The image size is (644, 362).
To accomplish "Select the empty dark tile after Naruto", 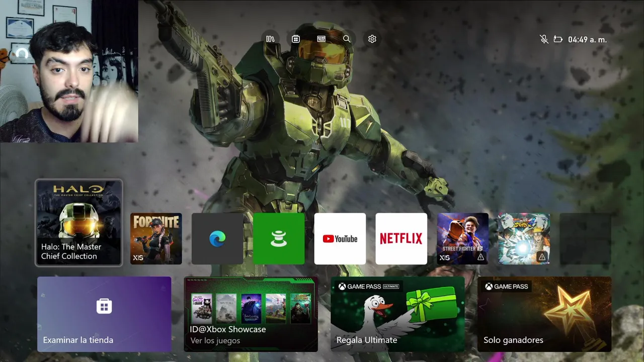I will pos(586,238).
